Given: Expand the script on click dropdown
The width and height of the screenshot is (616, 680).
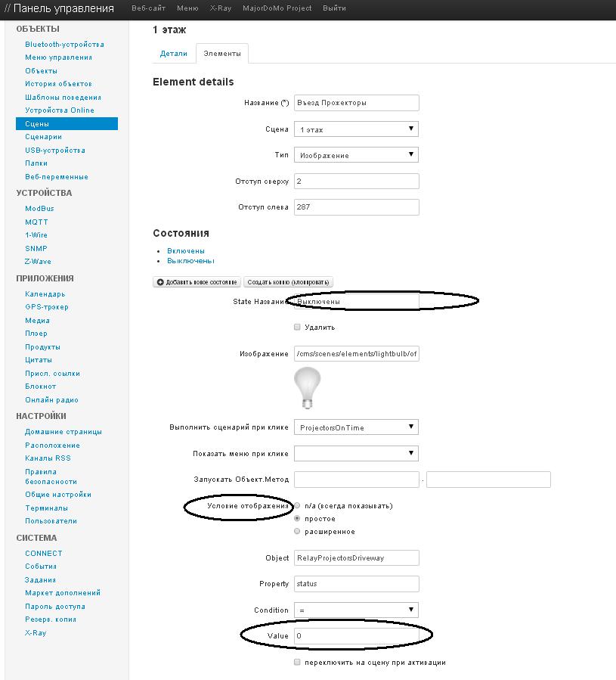Looking at the screenshot, I should tap(356, 427).
